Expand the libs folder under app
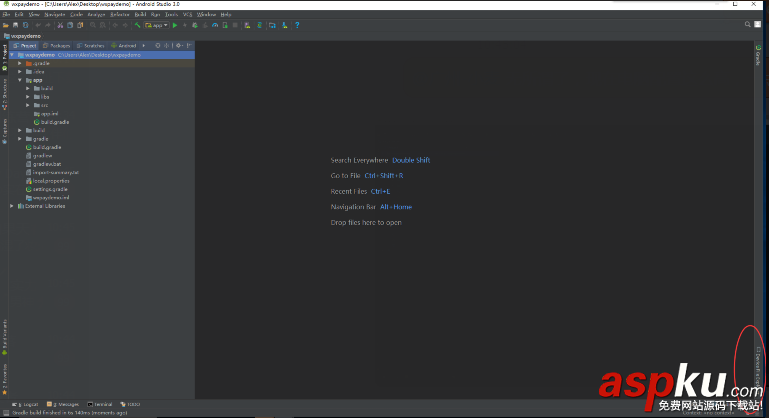The width and height of the screenshot is (769, 418). pyautogui.click(x=28, y=97)
